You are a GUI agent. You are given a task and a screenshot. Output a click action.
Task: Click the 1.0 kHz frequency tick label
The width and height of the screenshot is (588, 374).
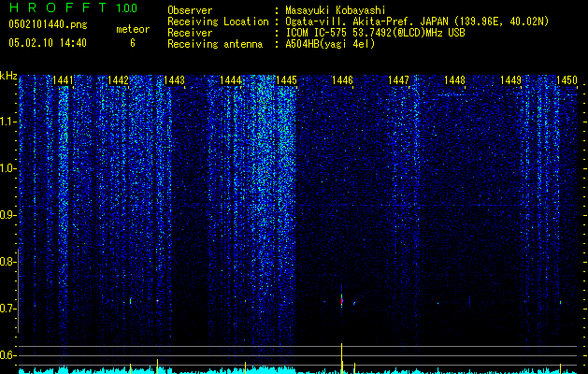pyautogui.click(x=7, y=168)
